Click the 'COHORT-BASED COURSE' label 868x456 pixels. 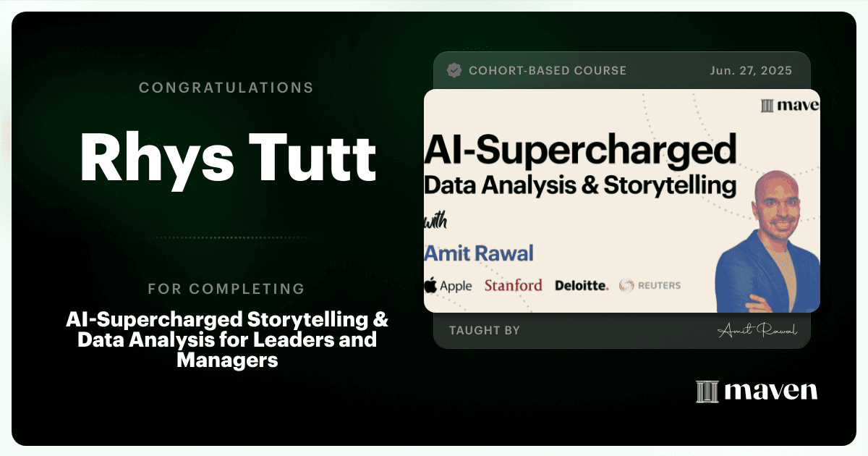point(548,70)
